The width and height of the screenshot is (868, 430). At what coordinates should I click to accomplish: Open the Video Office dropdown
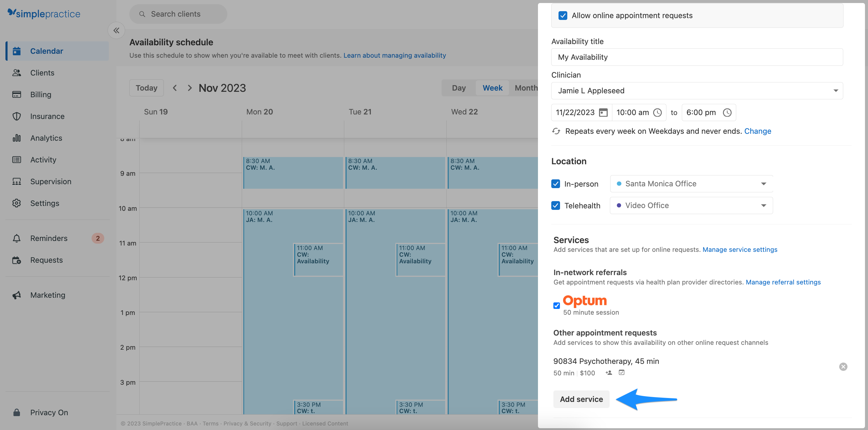click(x=764, y=205)
